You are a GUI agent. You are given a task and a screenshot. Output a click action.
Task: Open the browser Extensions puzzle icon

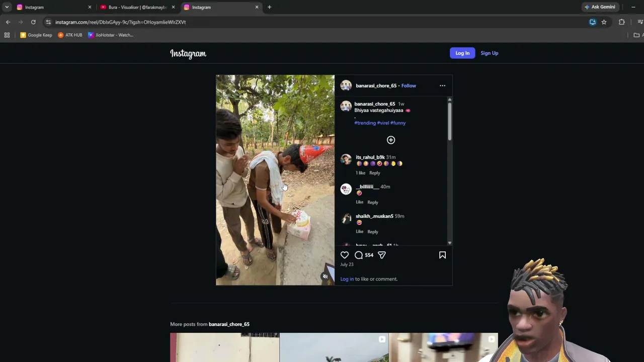[622, 22]
